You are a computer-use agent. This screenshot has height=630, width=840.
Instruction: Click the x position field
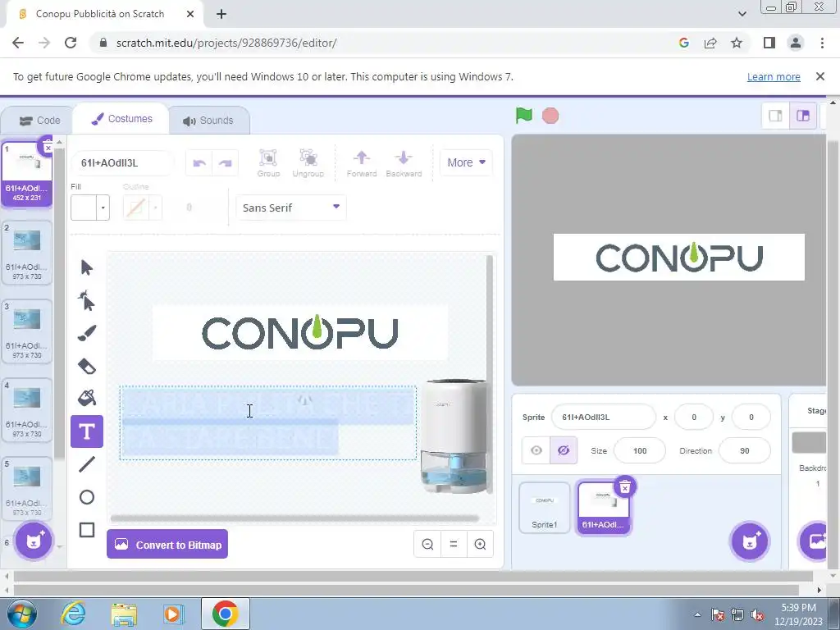click(694, 417)
